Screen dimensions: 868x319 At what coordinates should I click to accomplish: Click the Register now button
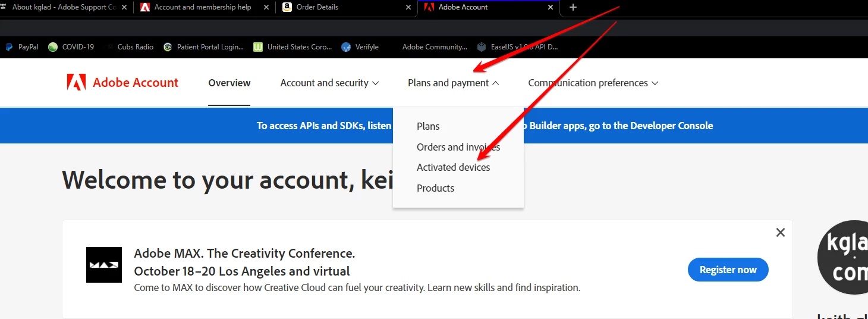(728, 270)
